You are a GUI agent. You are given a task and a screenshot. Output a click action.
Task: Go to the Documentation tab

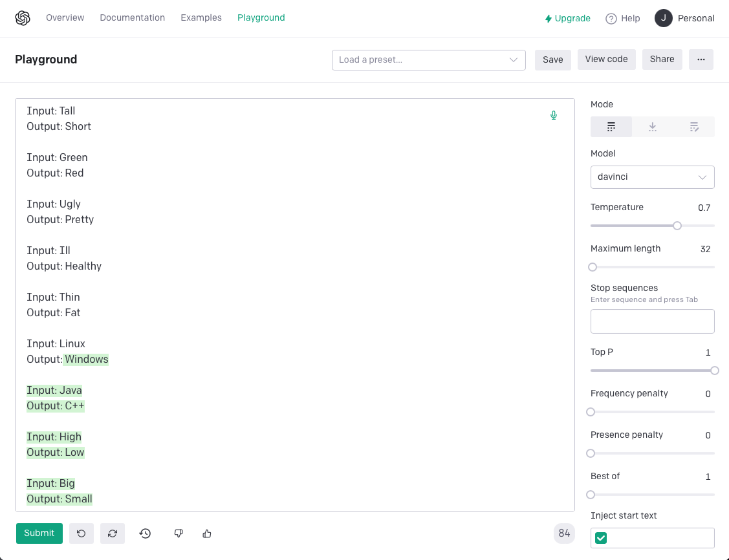click(x=132, y=18)
